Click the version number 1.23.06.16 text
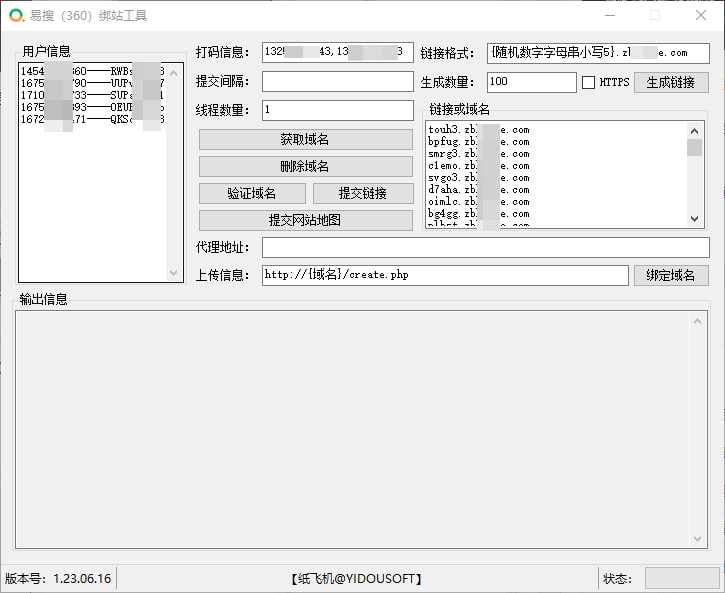Screen dimensions: 725x593 [82, 579]
